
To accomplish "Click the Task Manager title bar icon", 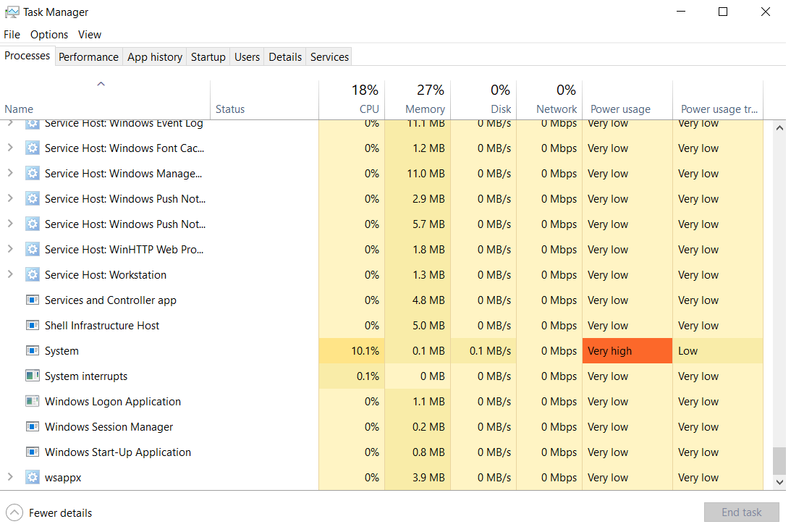I will pos(12,12).
